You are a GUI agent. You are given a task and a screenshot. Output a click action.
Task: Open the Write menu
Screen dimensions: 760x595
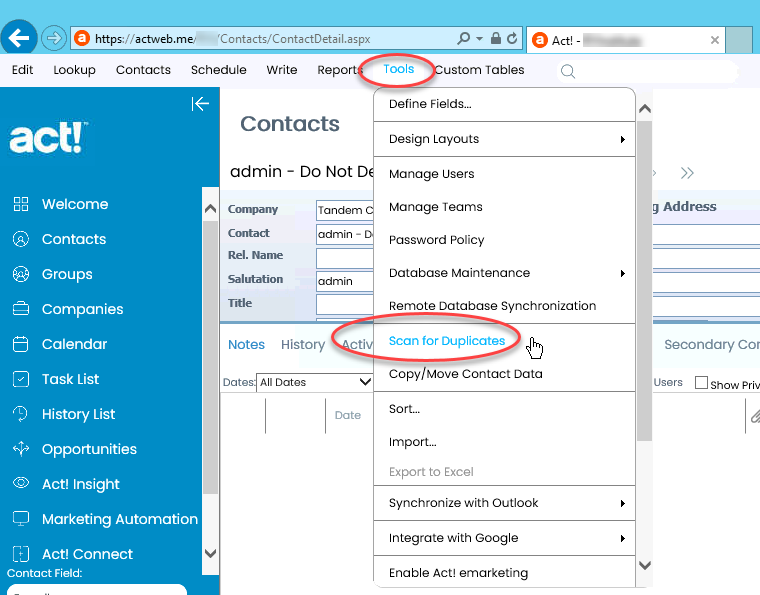pyautogui.click(x=282, y=70)
